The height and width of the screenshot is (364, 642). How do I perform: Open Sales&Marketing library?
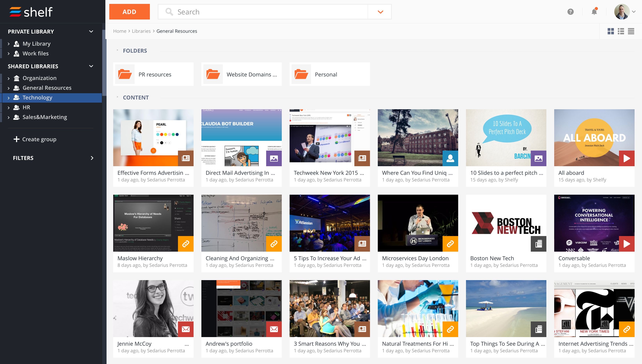45,117
